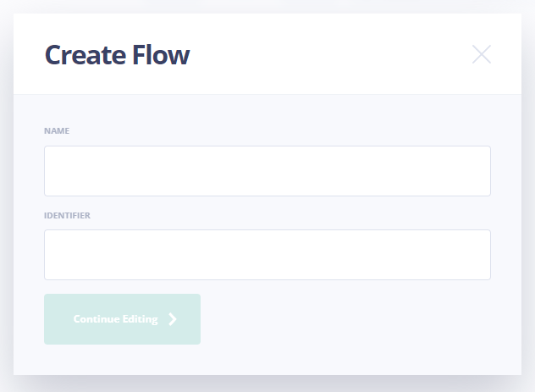Dismiss the modal using the X icon
Screen dimensions: 535x392
[481, 55]
